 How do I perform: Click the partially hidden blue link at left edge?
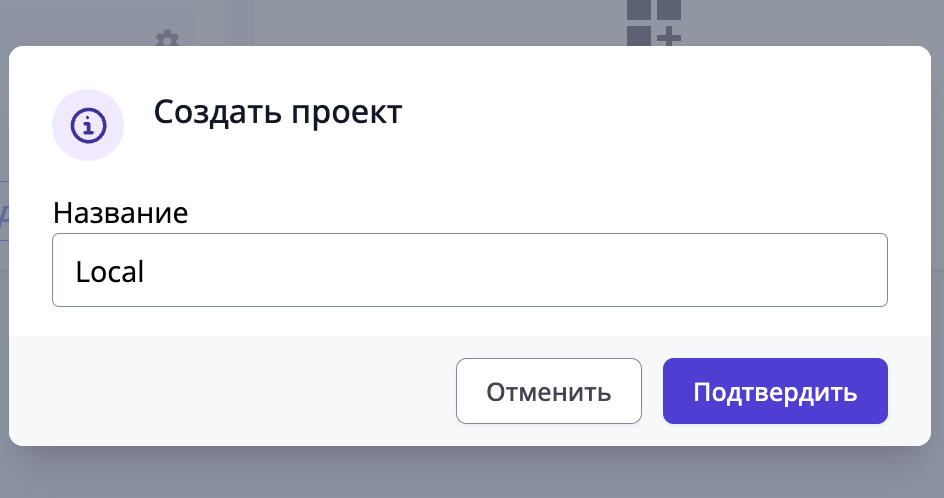pos(4,212)
